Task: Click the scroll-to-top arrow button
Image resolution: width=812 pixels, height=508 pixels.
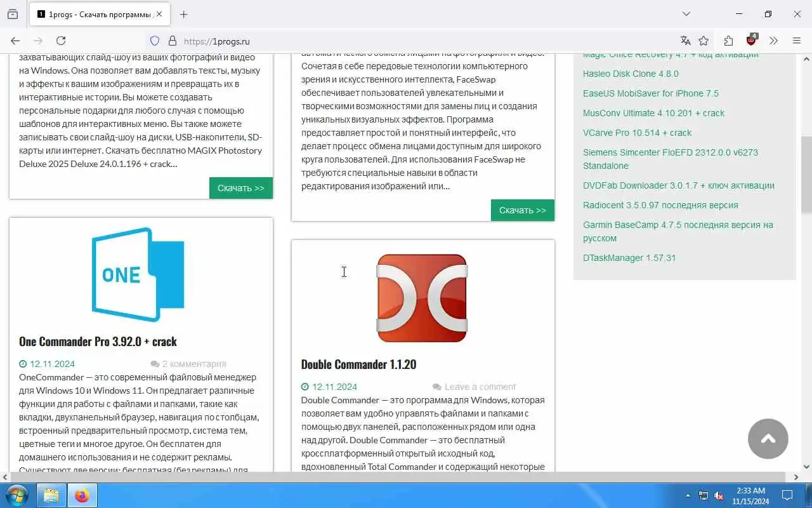Action: [768, 438]
